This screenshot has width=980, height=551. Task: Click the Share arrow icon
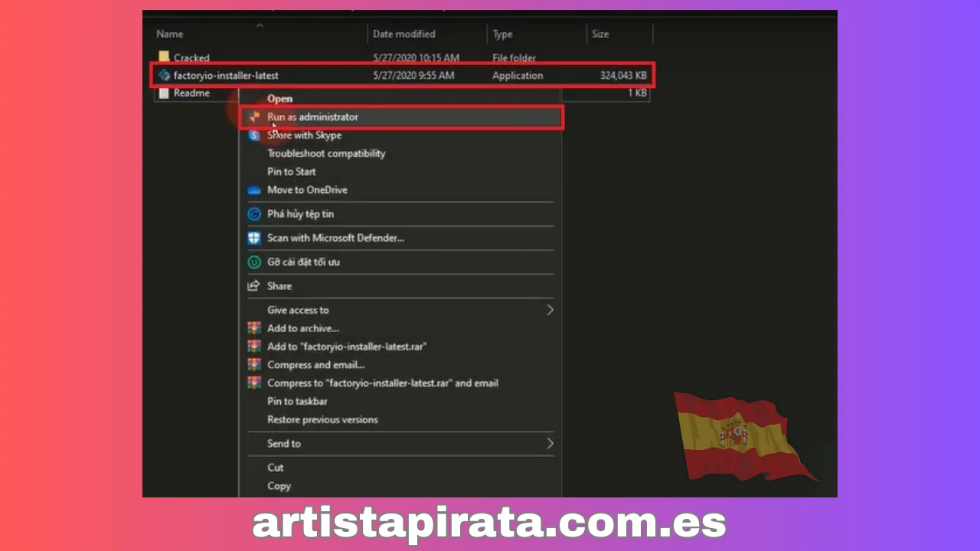coord(254,285)
